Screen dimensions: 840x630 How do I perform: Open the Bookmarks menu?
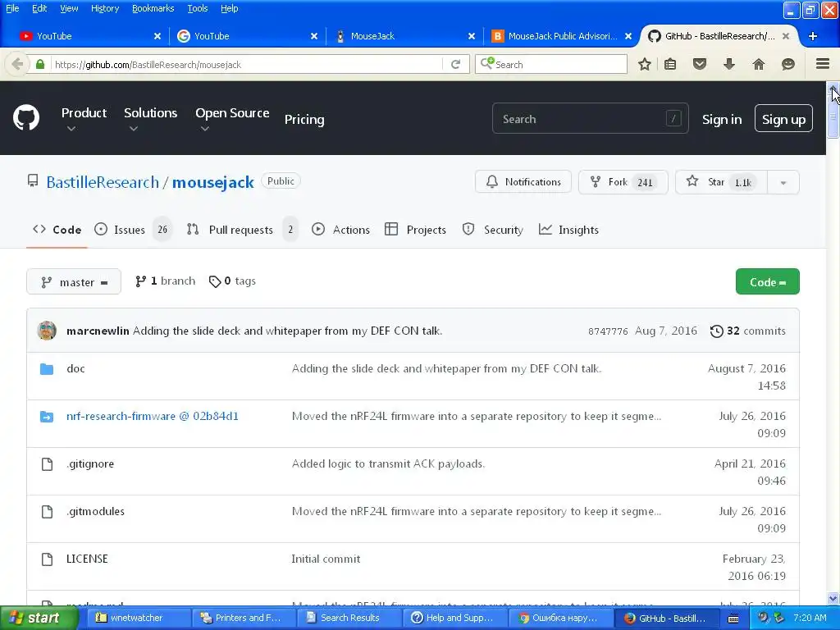coord(153,8)
